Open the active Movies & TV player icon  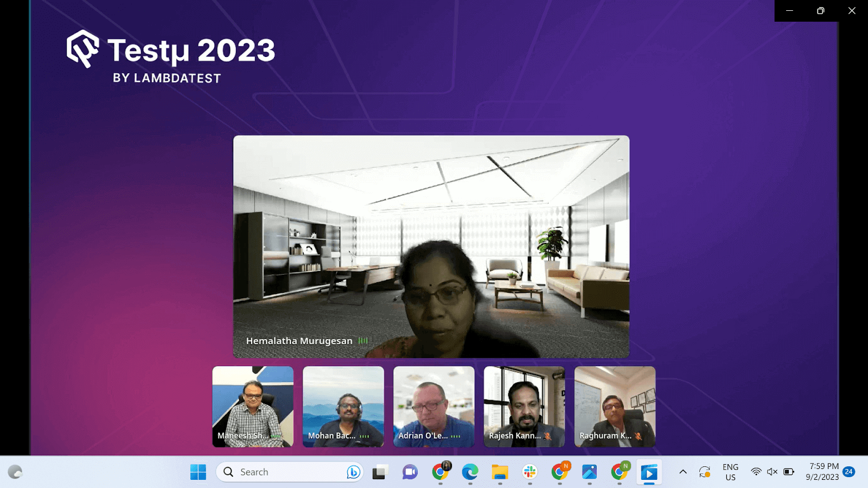click(649, 472)
